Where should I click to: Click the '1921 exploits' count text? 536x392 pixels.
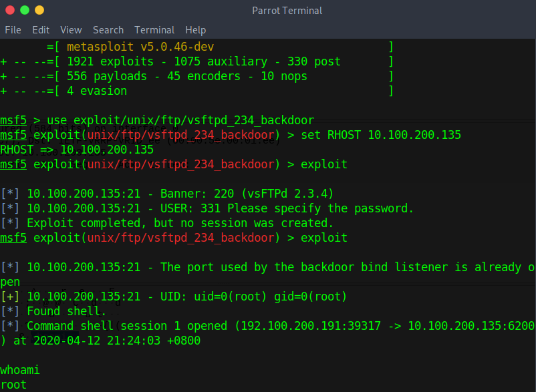110,62
